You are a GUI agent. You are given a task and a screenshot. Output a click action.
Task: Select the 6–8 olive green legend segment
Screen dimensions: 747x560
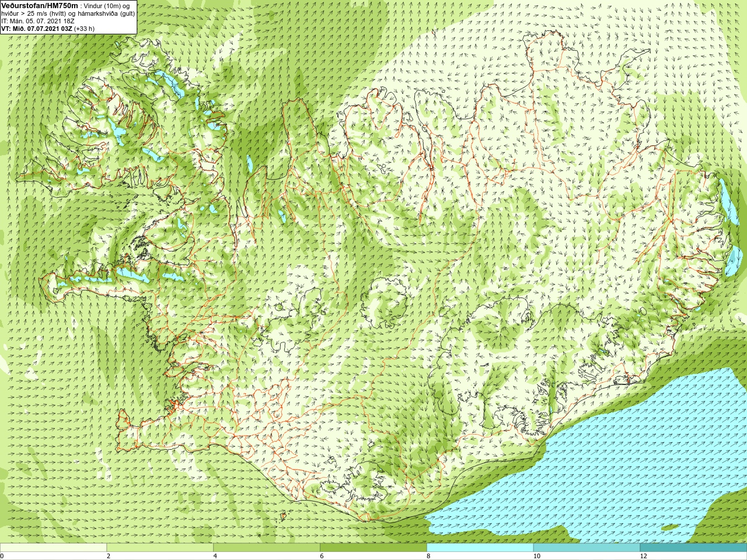pos(373,548)
